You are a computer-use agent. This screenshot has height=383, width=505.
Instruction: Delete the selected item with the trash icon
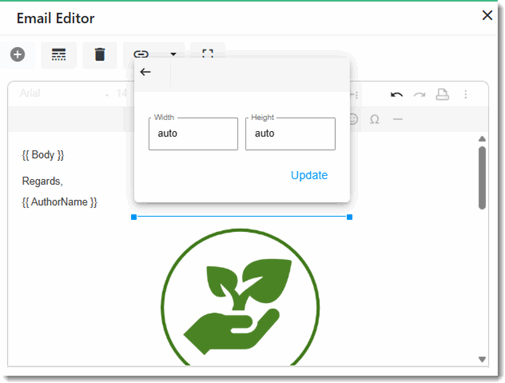pos(100,54)
